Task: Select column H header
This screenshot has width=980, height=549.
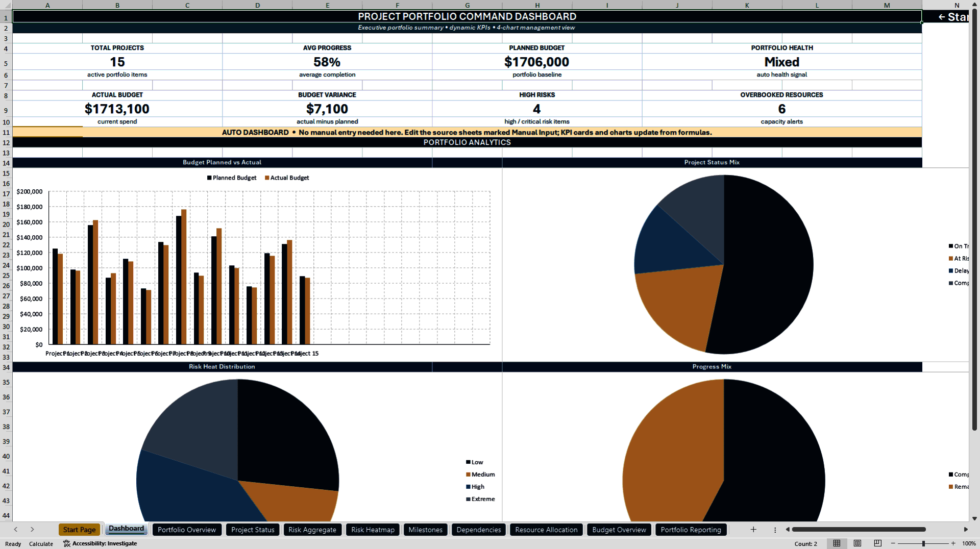Action: pyautogui.click(x=537, y=5)
